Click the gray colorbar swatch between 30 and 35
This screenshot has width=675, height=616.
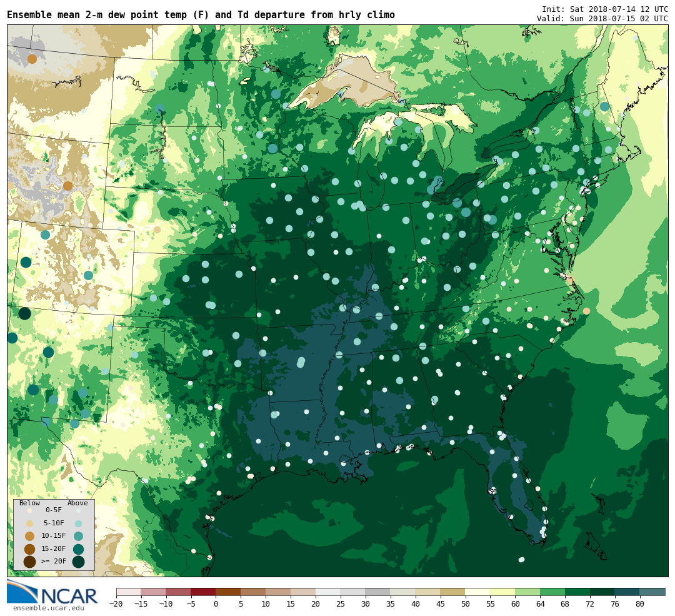click(377, 592)
